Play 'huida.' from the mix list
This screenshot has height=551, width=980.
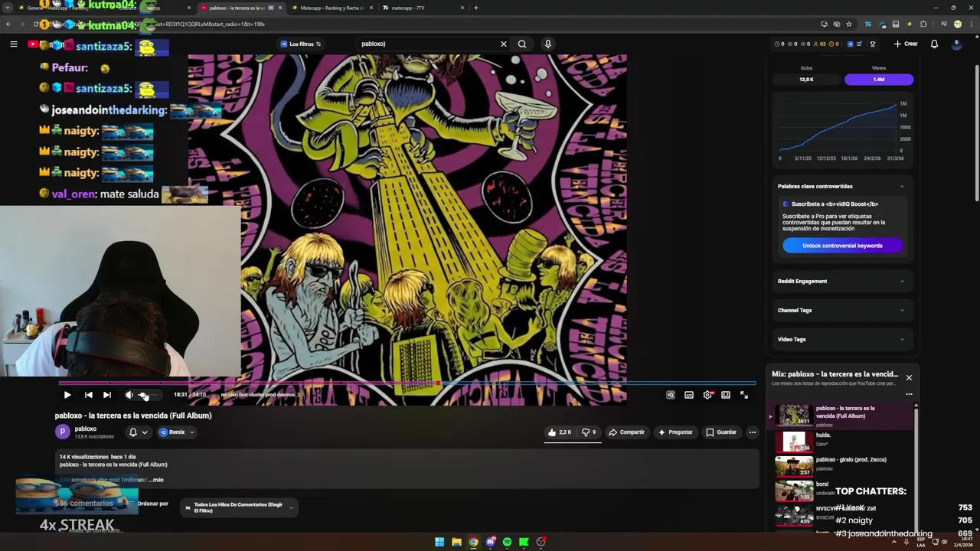coord(841,442)
